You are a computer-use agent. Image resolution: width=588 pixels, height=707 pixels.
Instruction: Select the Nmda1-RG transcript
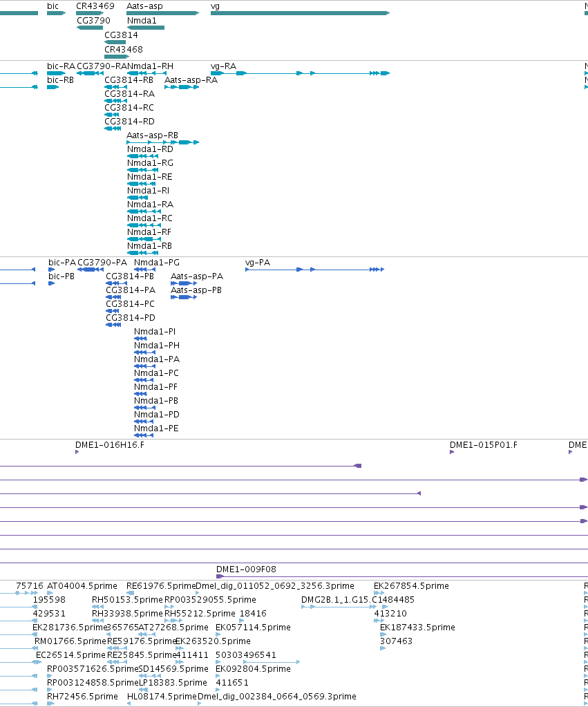pos(142,170)
